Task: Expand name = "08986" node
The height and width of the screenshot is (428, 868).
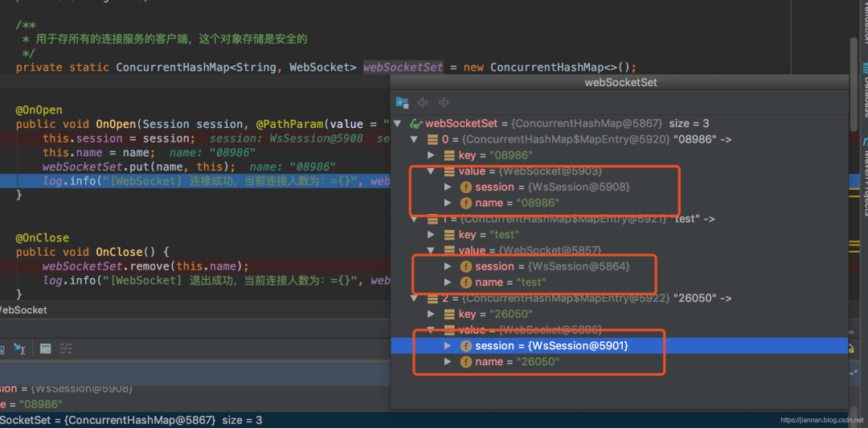Action: coord(448,203)
